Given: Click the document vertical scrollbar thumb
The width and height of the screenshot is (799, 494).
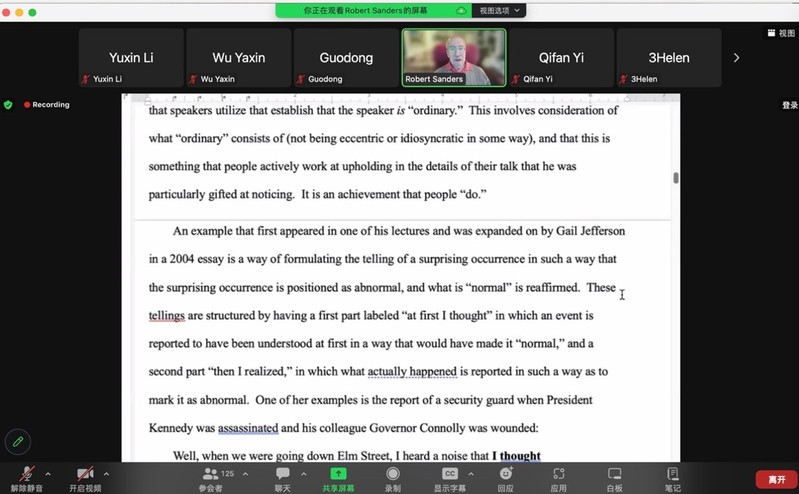Looking at the screenshot, I should [x=676, y=178].
